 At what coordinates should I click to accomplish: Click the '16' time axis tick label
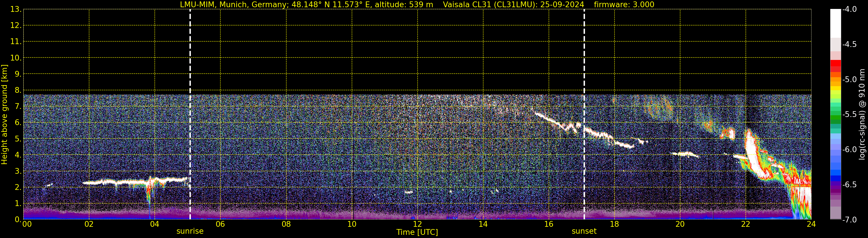[x=548, y=224]
